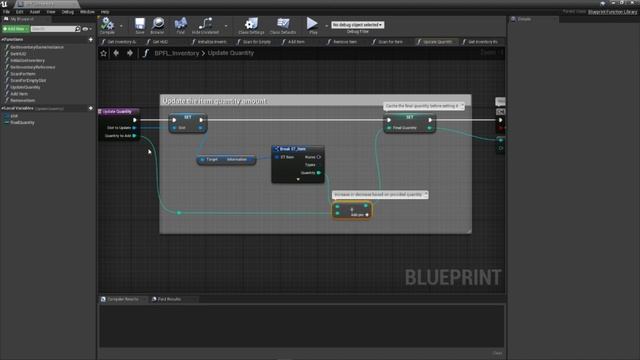Switch to Get Inventory graph tab
This screenshot has width=640, height=360.
point(120,42)
